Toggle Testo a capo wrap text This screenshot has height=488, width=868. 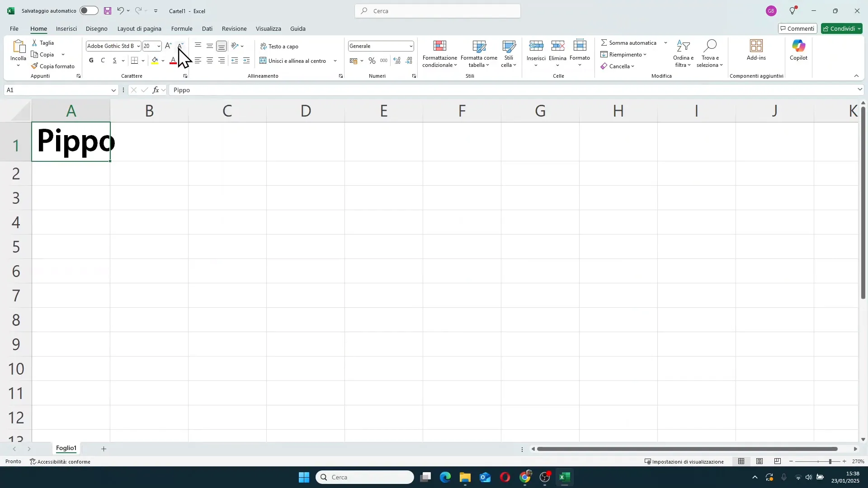point(279,47)
